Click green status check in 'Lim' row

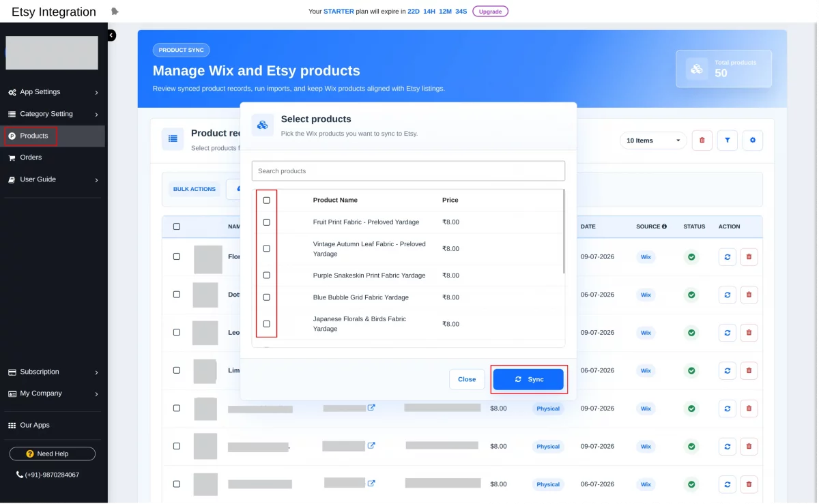click(x=691, y=370)
